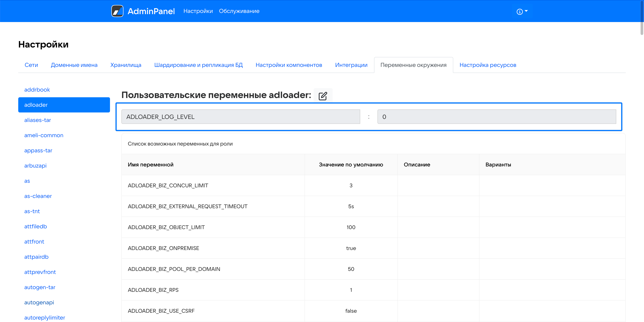Screen dimensions: 644x322
Task: Open the Обслуживание menu in the top bar
Action: click(x=239, y=11)
